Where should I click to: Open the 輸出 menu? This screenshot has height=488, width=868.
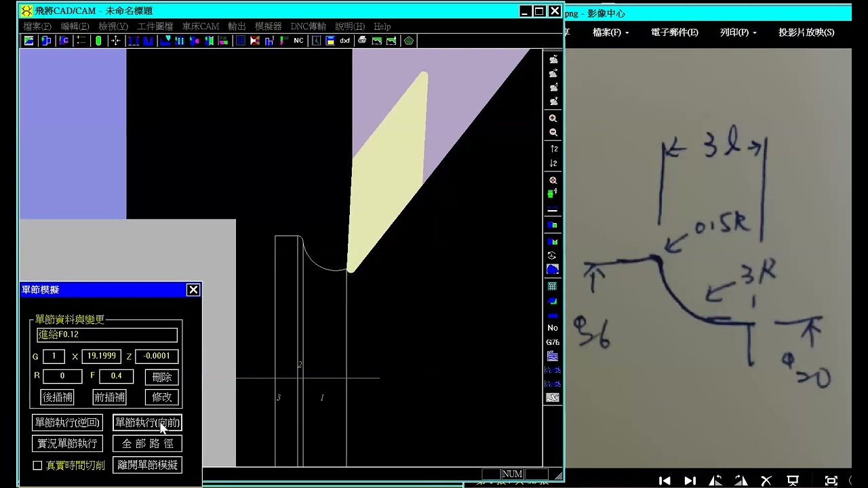coord(237,26)
